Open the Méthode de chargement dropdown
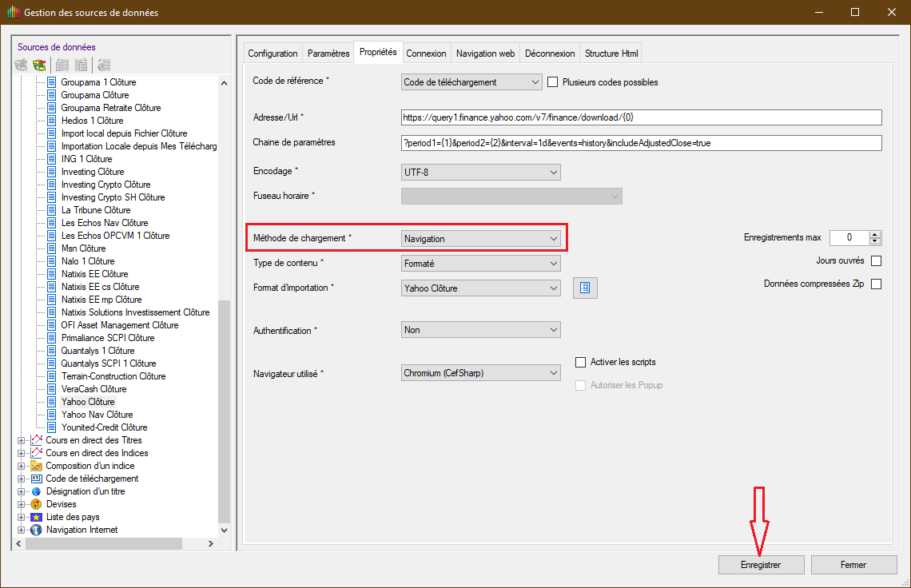This screenshot has width=911, height=588. (x=480, y=239)
